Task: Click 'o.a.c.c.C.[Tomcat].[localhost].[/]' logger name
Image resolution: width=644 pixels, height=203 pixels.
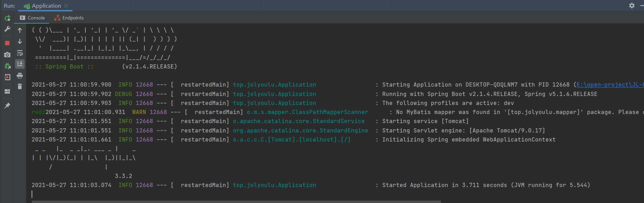Action: [292, 140]
